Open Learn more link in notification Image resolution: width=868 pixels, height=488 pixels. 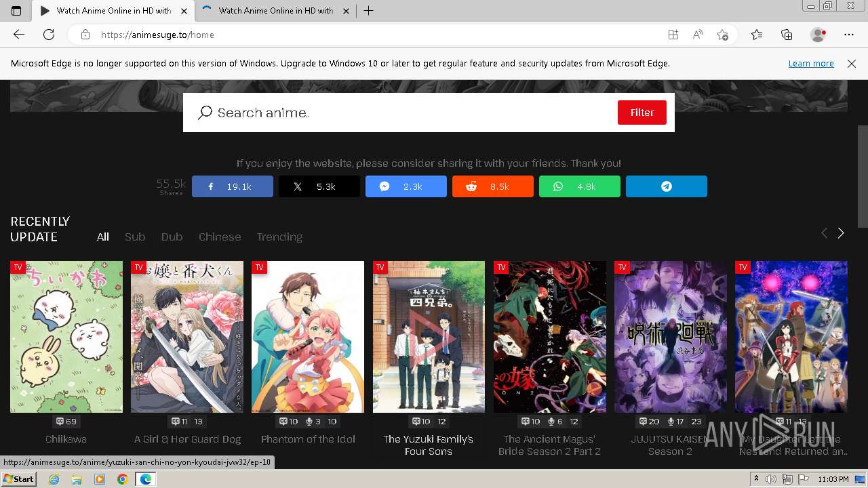(811, 63)
